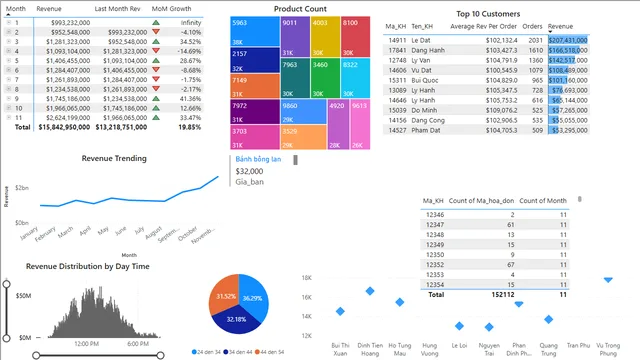Click the upper handle of the vertical revenue slider
The width and height of the screenshot is (640, 360).
pos(7,284)
